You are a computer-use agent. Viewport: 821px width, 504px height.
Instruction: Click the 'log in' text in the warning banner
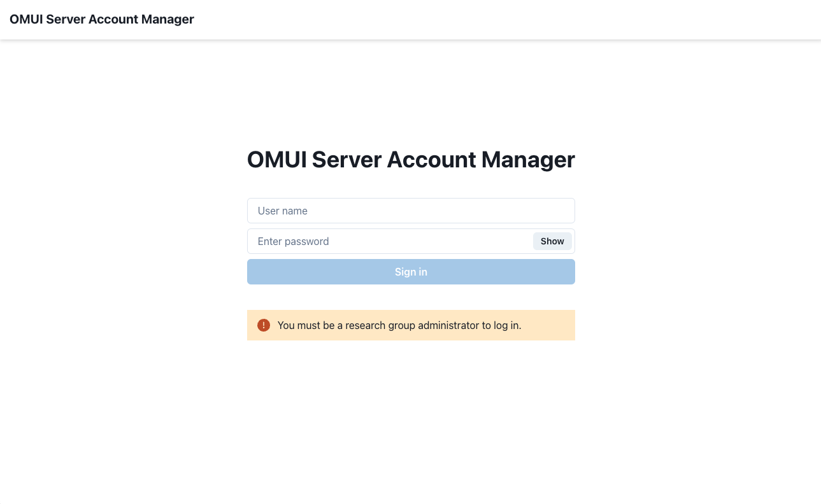[x=506, y=325]
